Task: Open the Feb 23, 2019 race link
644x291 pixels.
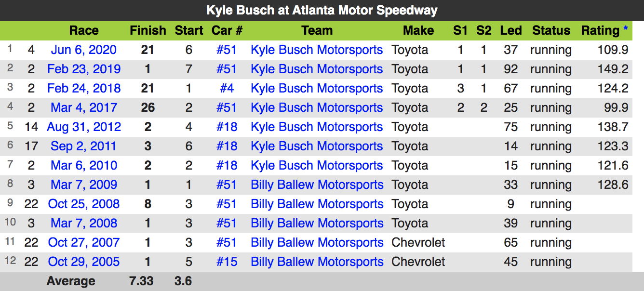Action: point(84,69)
